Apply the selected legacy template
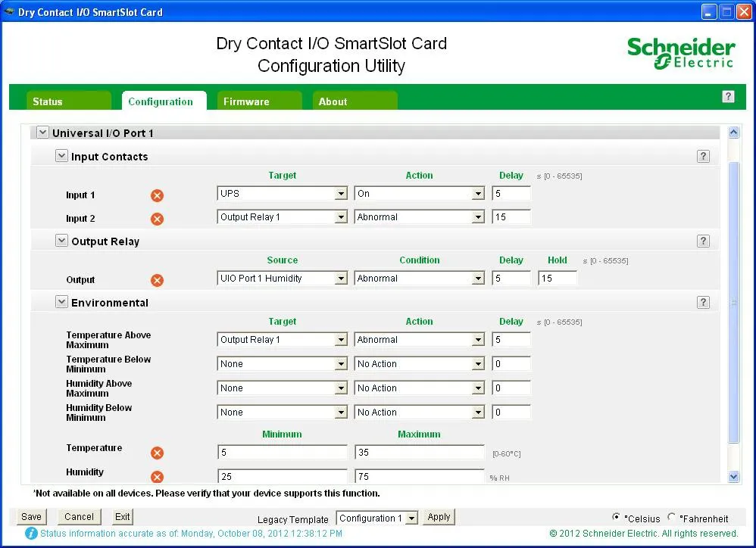This screenshot has width=756, height=548. tap(439, 517)
